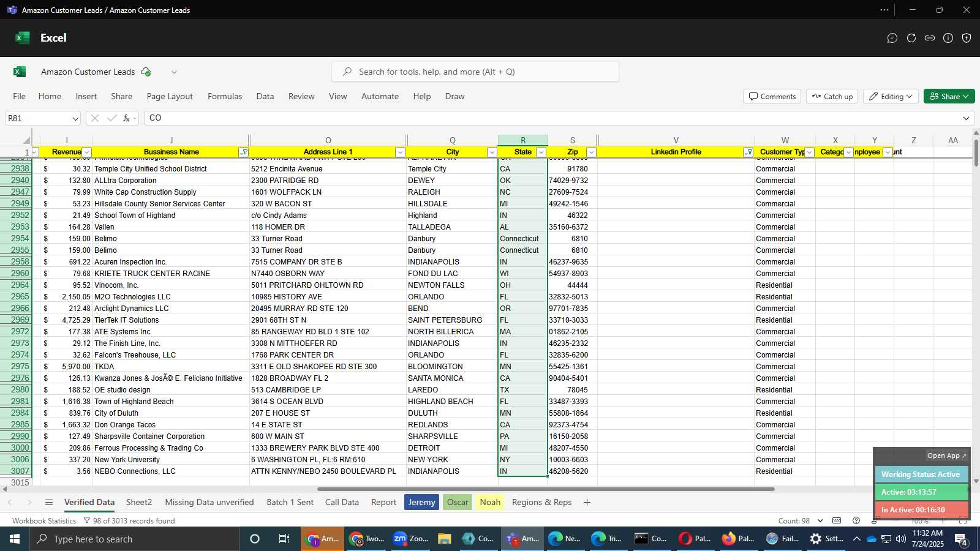This screenshot has height=551, width=980.
Task: Confirm the formula entry with the checkmark icon
Action: click(x=111, y=118)
